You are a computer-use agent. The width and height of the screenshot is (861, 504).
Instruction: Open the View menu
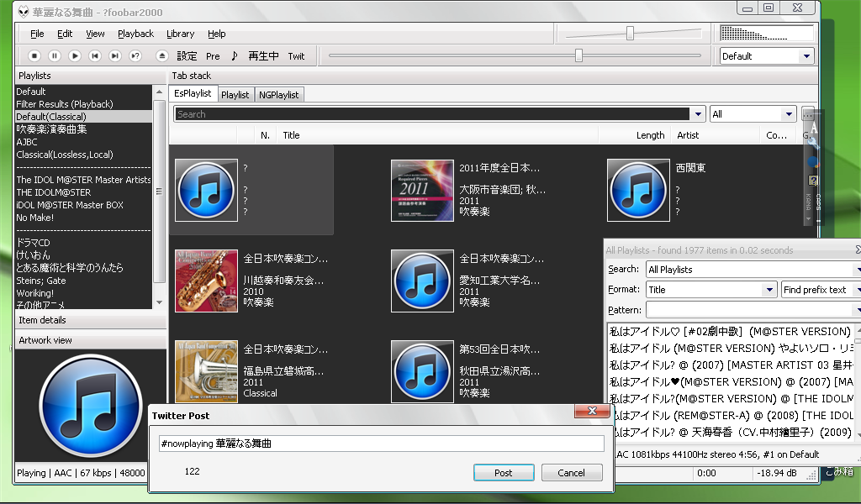point(95,34)
